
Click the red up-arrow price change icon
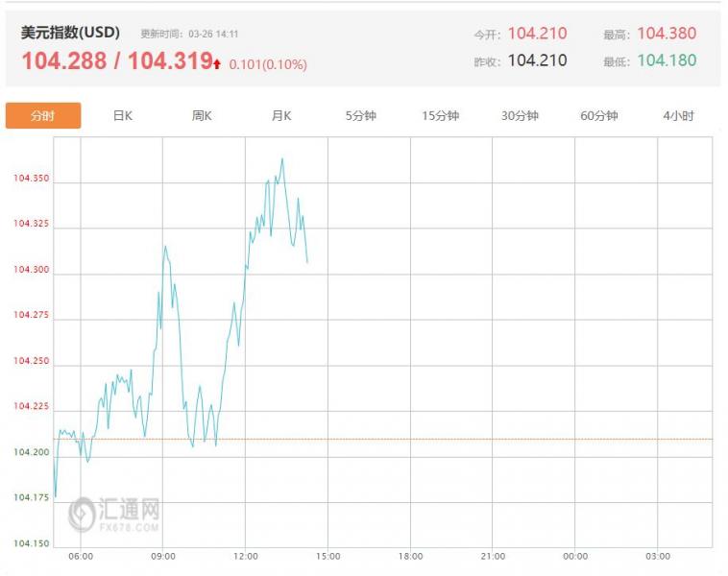[218, 64]
